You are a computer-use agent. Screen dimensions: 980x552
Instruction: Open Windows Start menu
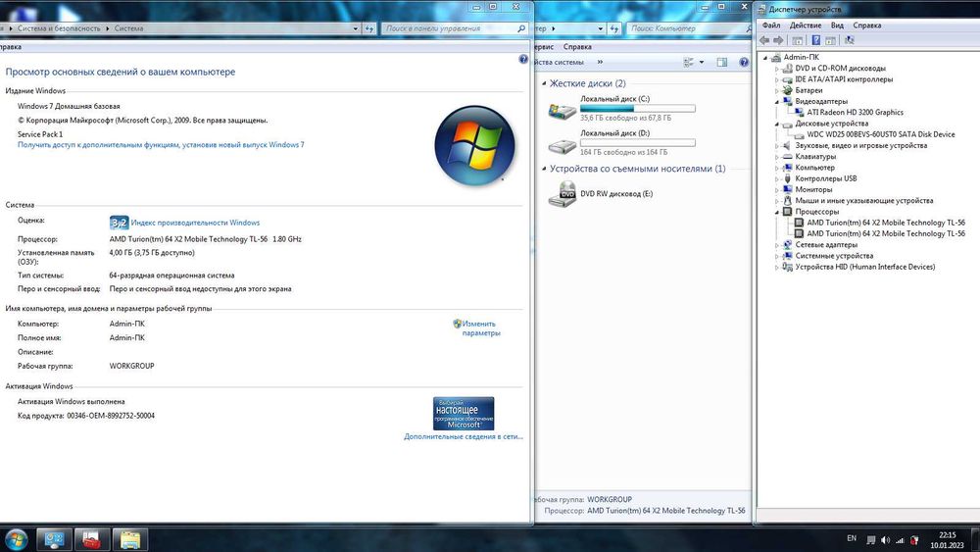click(x=16, y=539)
